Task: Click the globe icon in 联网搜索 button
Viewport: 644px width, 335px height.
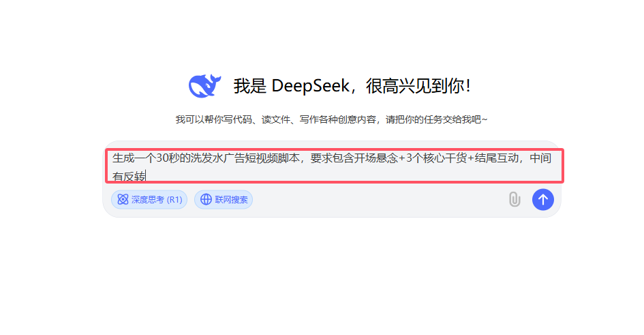Action: 206,199
